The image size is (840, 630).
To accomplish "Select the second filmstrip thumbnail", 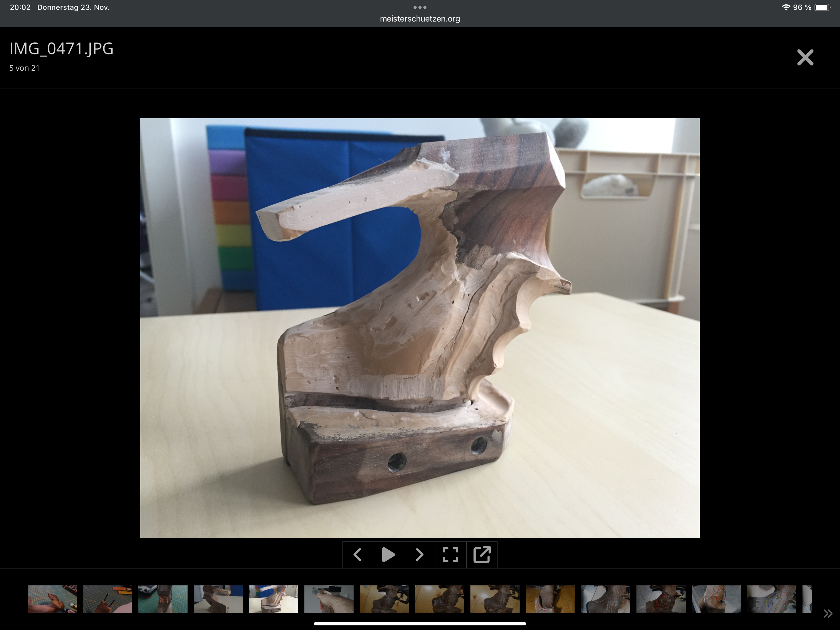I will tap(108, 599).
